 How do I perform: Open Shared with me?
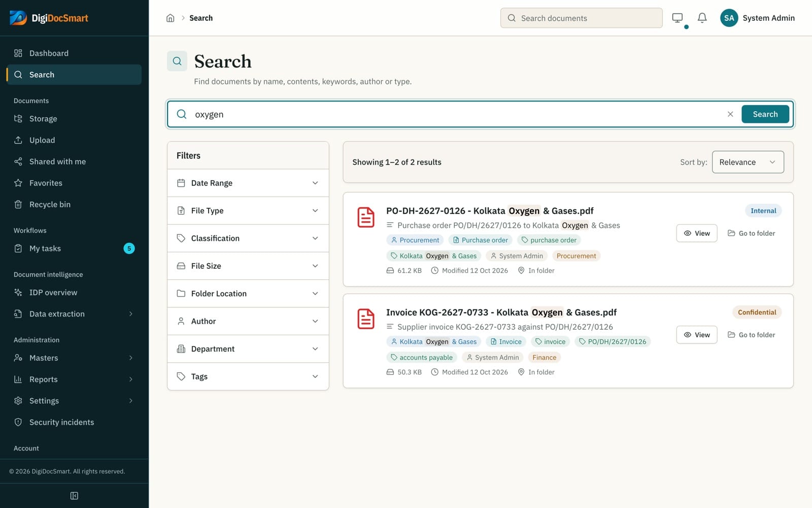74,161
